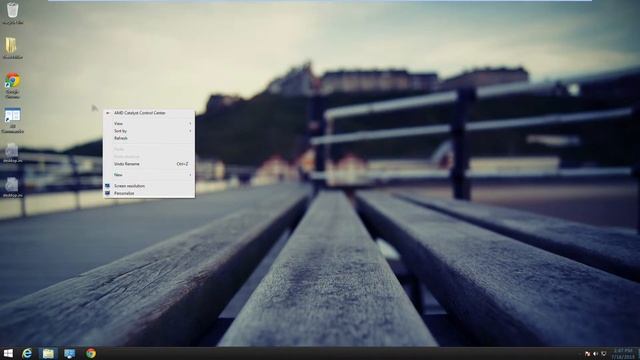The width and height of the screenshot is (640, 360).
Task: Open File Explorer from the taskbar
Action: click(x=48, y=353)
